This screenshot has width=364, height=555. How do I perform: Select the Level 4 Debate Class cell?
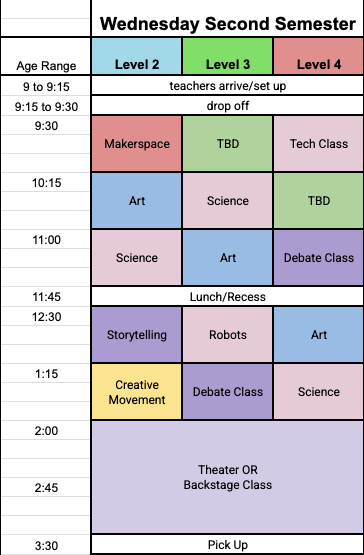click(319, 258)
